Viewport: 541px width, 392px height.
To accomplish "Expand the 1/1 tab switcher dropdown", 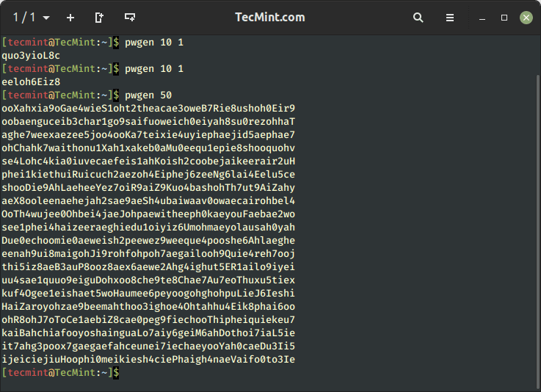I will pyautogui.click(x=46, y=18).
